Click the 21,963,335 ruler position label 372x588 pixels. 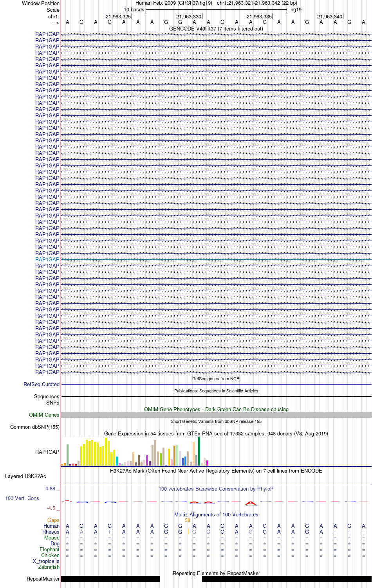tap(259, 17)
